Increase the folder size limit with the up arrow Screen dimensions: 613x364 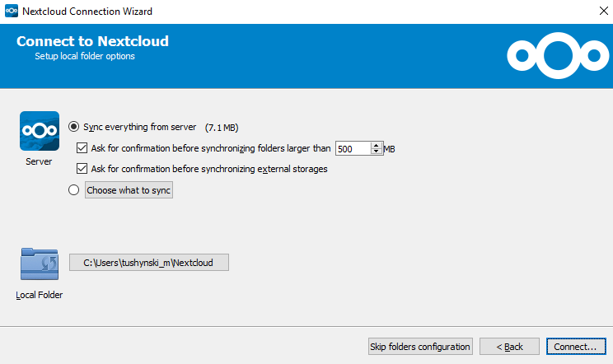(x=377, y=145)
